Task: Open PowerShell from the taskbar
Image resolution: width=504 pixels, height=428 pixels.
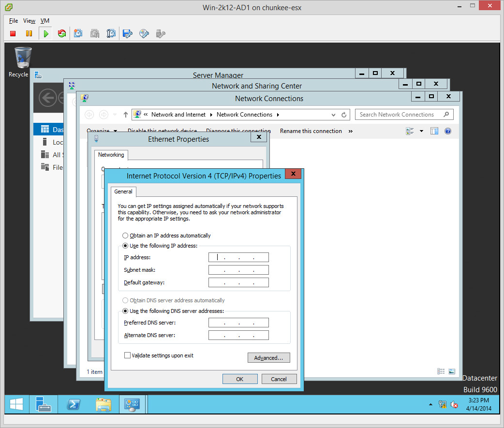Action: (x=73, y=404)
